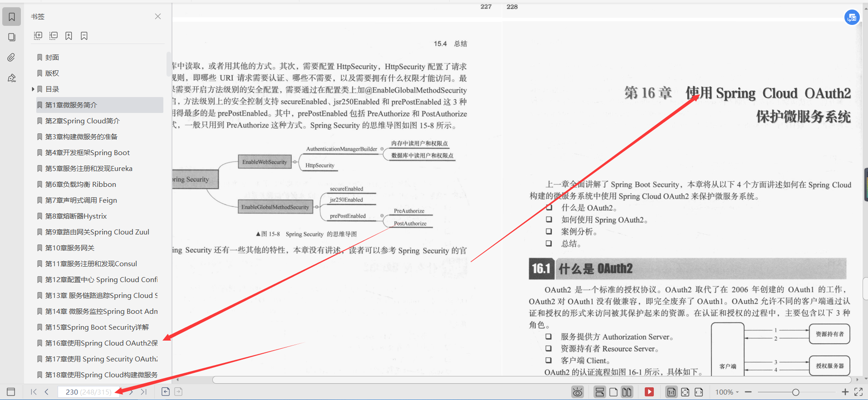Open the bookmarks sidebar panel

[12, 17]
